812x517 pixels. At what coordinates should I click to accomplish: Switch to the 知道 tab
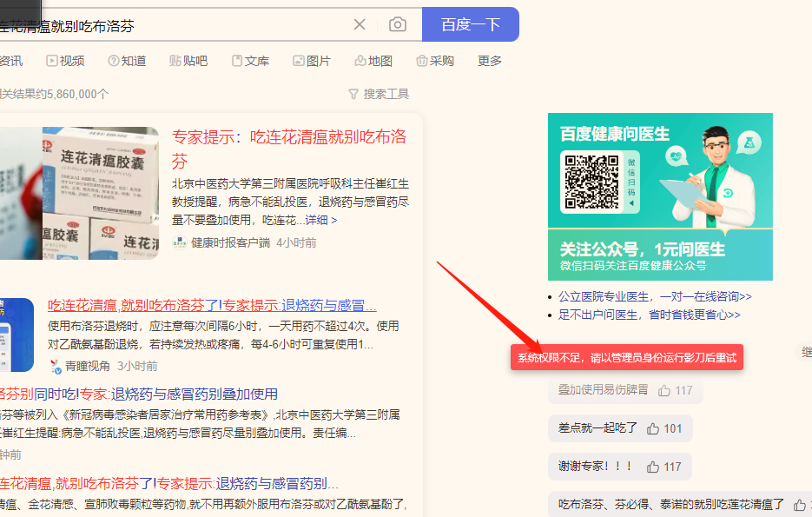(x=127, y=61)
